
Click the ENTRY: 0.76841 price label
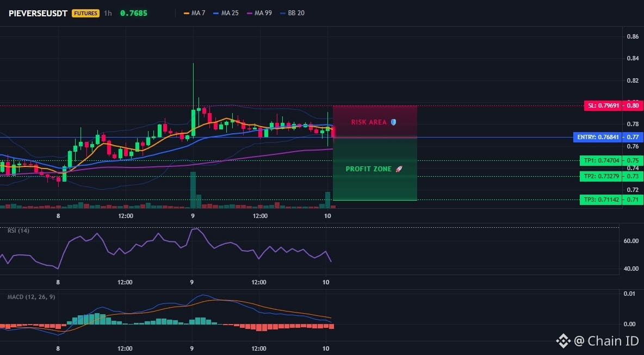[x=598, y=137]
